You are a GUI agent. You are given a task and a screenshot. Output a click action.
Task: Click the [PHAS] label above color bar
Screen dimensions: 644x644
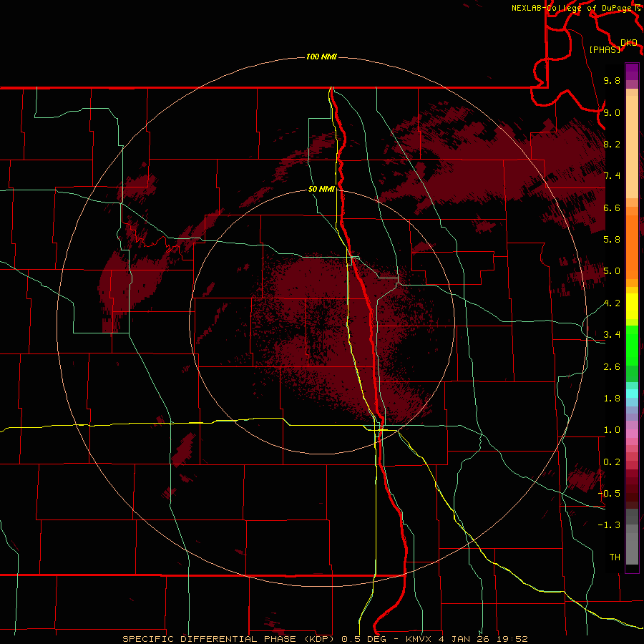tap(605, 49)
